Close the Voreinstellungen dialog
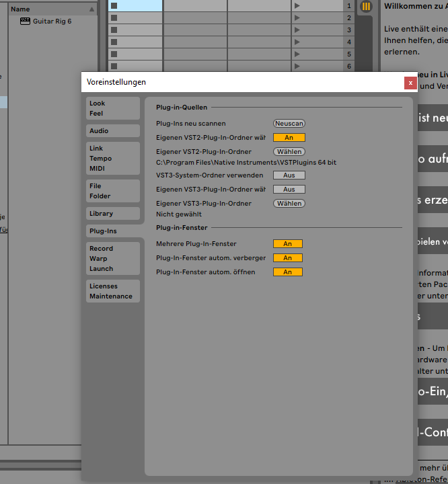 point(410,83)
